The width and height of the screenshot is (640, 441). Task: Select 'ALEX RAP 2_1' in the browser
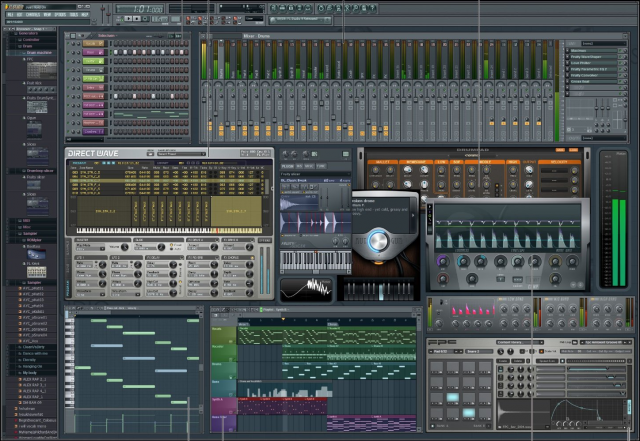[x=35, y=379]
